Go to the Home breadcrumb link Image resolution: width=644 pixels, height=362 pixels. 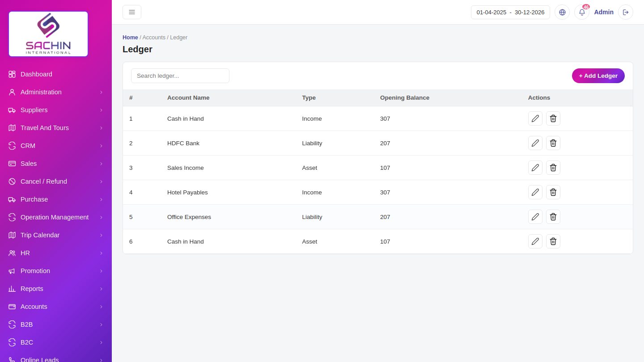(130, 38)
